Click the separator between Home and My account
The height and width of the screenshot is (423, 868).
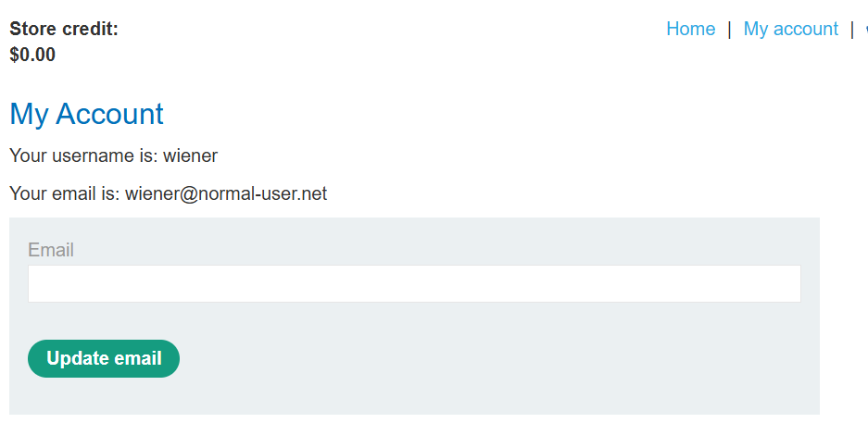click(x=729, y=29)
